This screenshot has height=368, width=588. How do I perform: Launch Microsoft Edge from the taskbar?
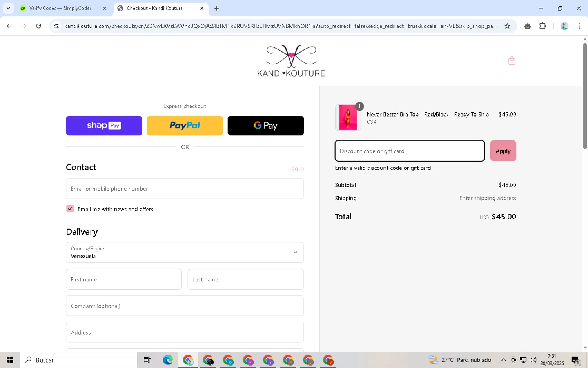click(x=168, y=360)
